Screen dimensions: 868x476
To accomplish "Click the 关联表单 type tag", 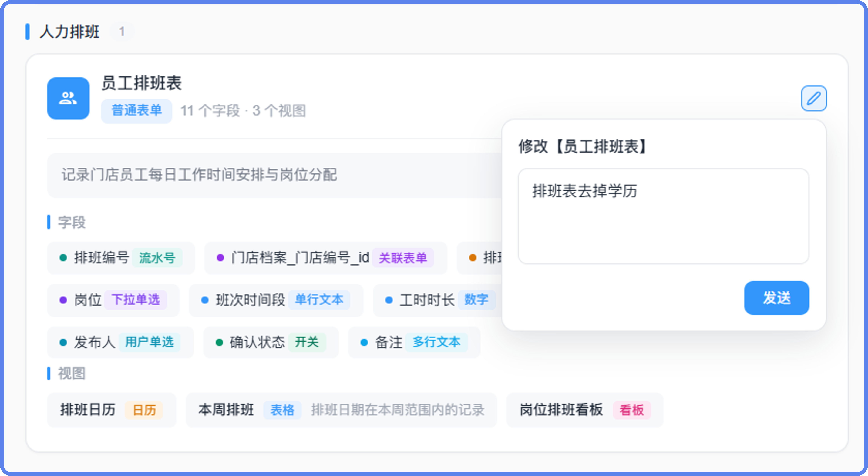I will pos(403,258).
